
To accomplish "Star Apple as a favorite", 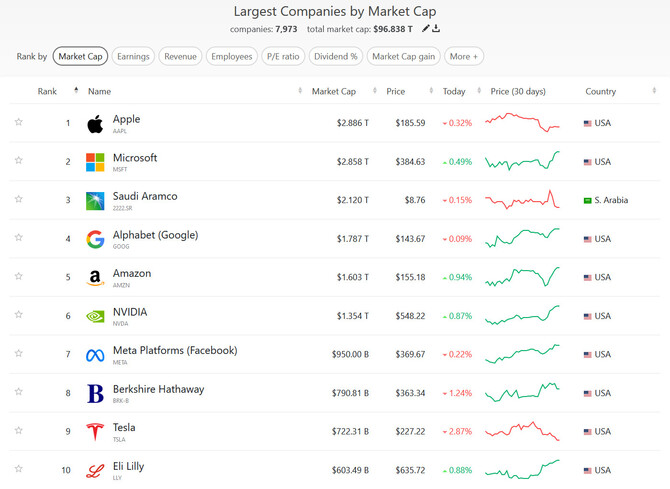I will tap(18, 122).
